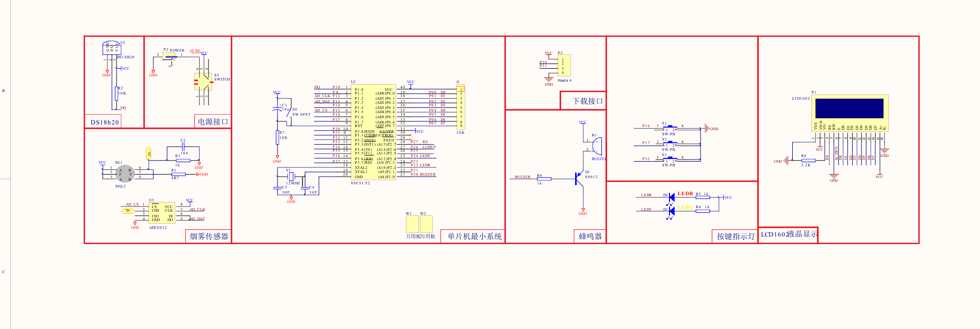Select the J1 10K resistor pack
This screenshot has height=329, width=980.
pos(461,107)
